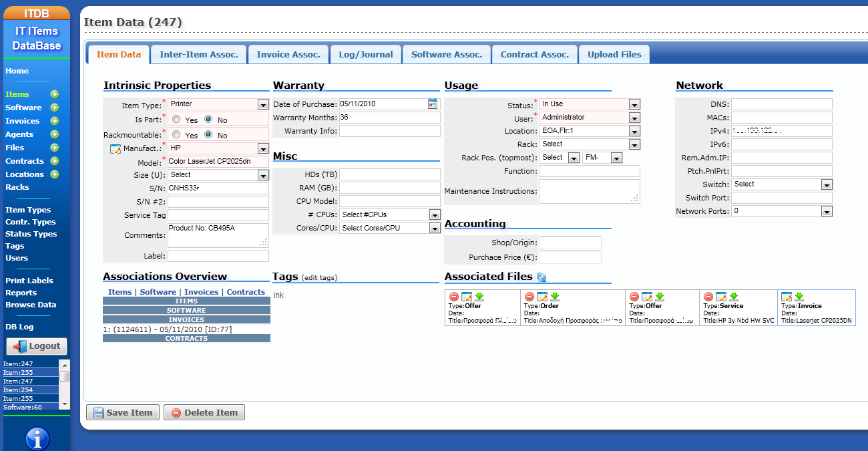
Task: Click edit icon next to Manufact. label
Action: 115,148
